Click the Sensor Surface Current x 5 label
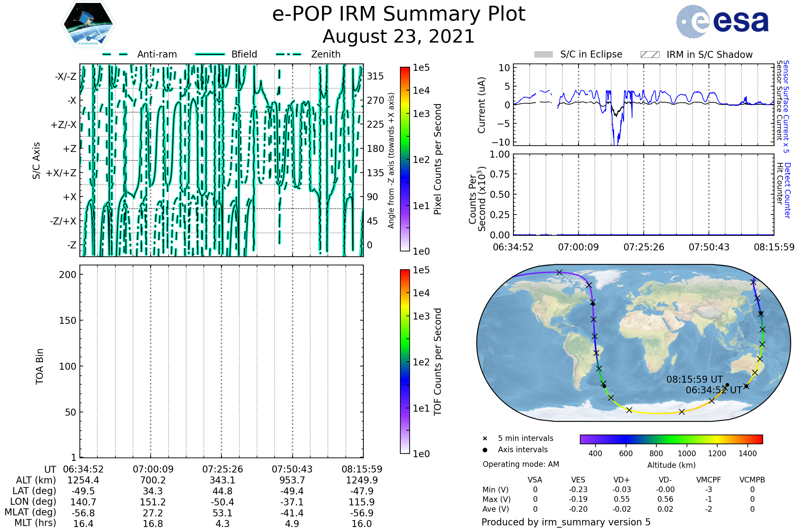 pos(786,106)
